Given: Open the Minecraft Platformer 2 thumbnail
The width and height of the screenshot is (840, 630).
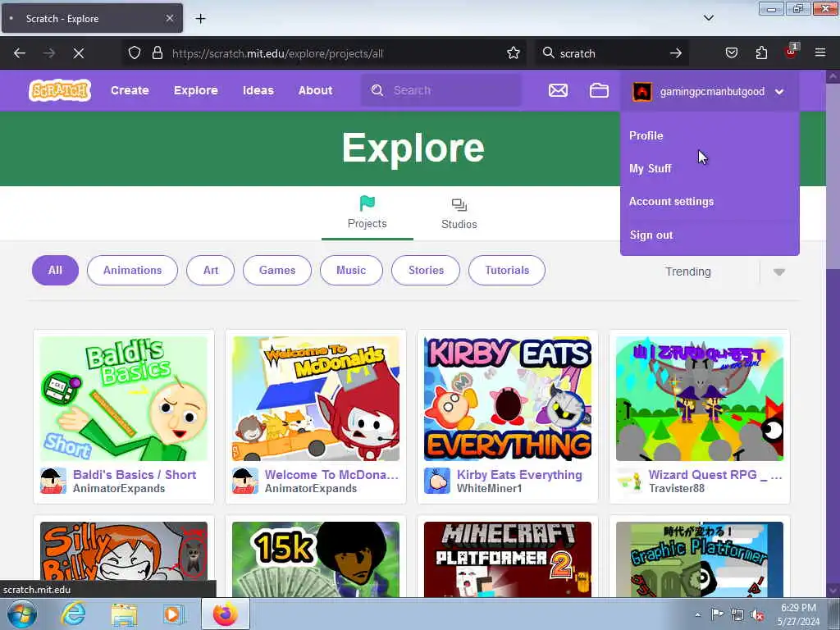Looking at the screenshot, I should coord(507,559).
